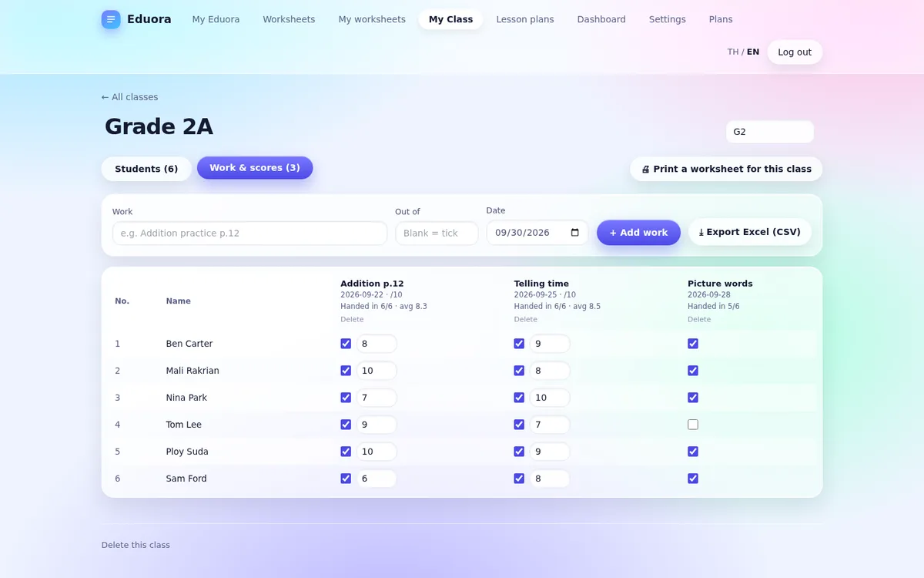Open the calendar picker in the Date field
The width and height of the screenshot is (924, 578).
[574, 233]
